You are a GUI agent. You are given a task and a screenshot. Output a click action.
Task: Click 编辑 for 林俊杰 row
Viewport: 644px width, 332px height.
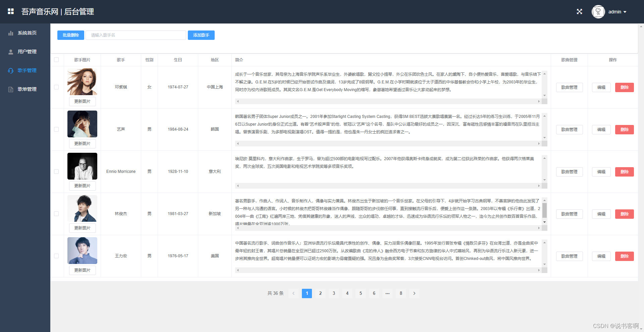(601, 214)
